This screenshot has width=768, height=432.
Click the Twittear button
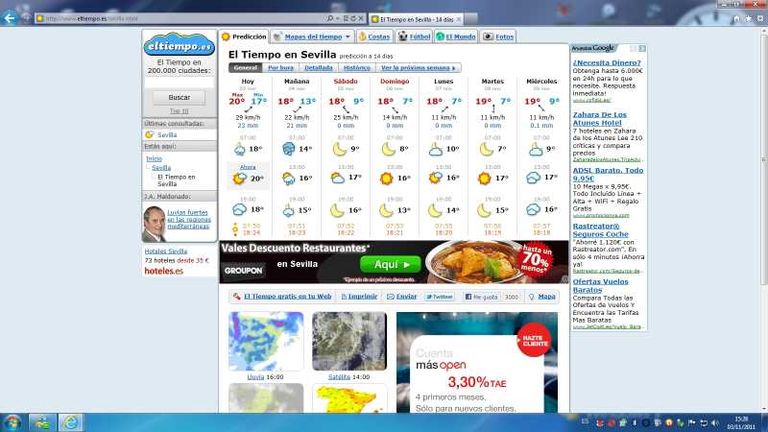coord(439,297)
